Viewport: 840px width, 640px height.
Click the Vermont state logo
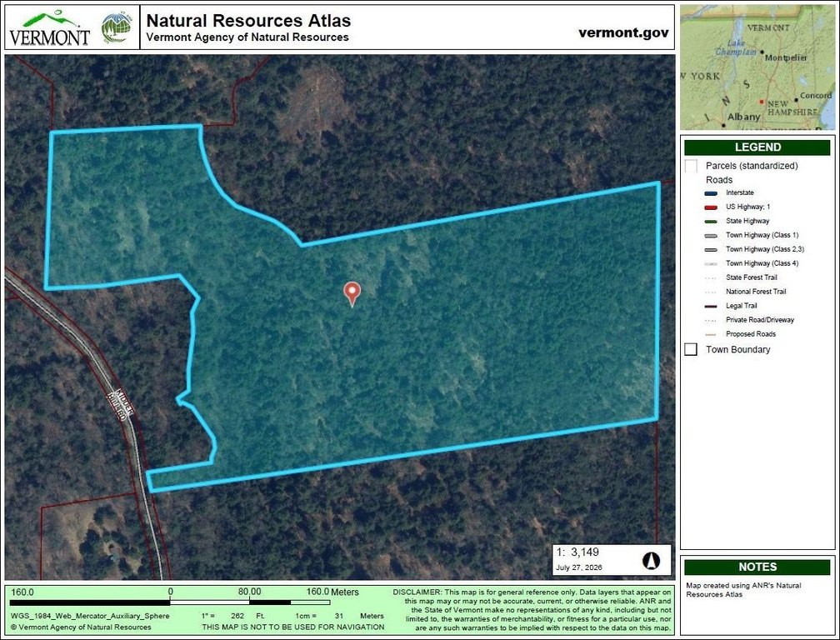(x=50, y=28)
